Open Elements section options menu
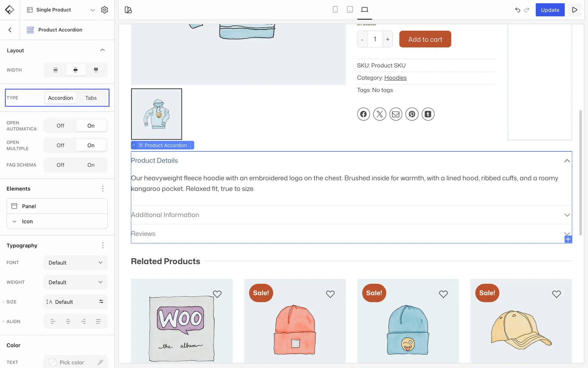The image size is (588, 368). (103, 188)
